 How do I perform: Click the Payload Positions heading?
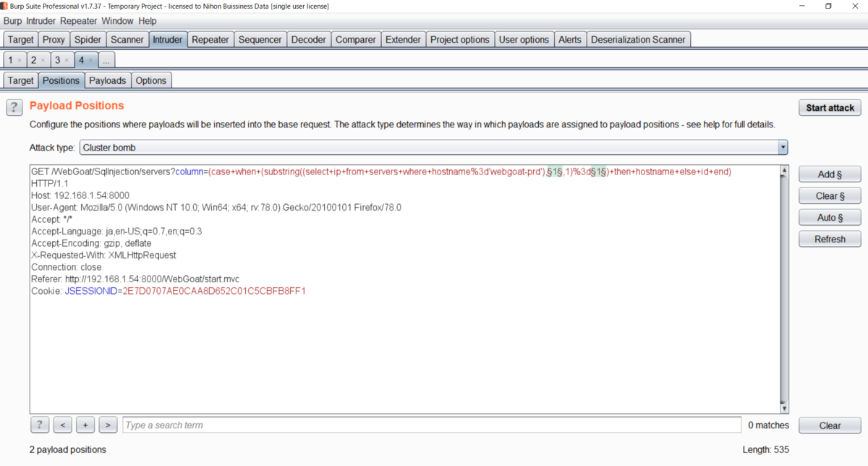[77, 106]
